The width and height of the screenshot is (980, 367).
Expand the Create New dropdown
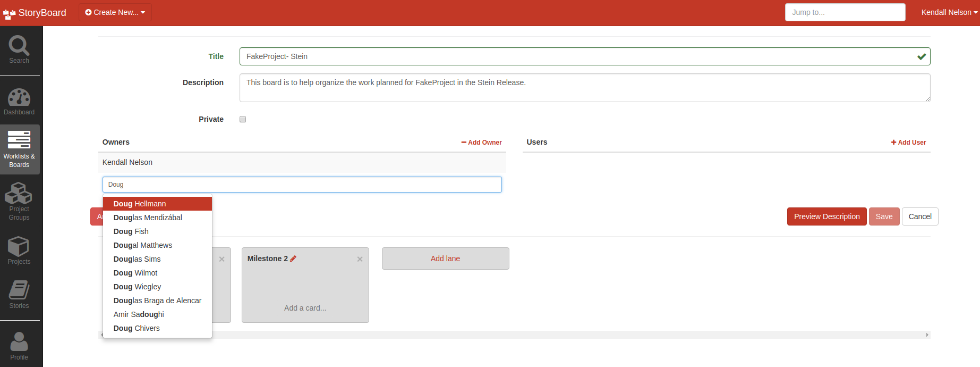click(x=115, y=12)
